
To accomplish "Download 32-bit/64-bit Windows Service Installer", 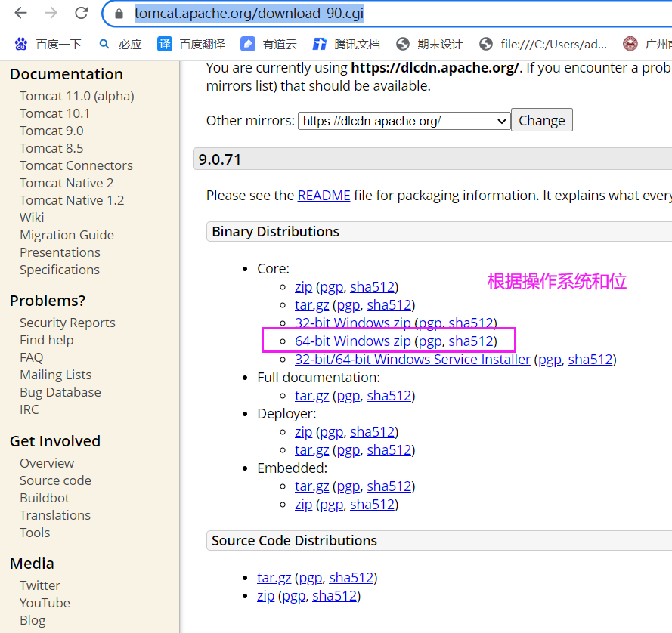I will (x=413, y=360).
